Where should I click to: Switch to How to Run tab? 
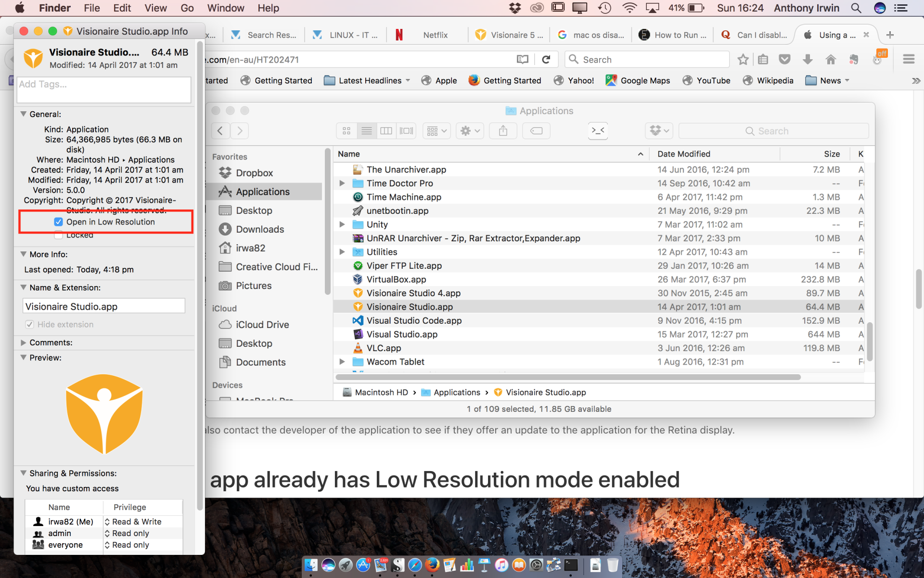pos(673,35)
